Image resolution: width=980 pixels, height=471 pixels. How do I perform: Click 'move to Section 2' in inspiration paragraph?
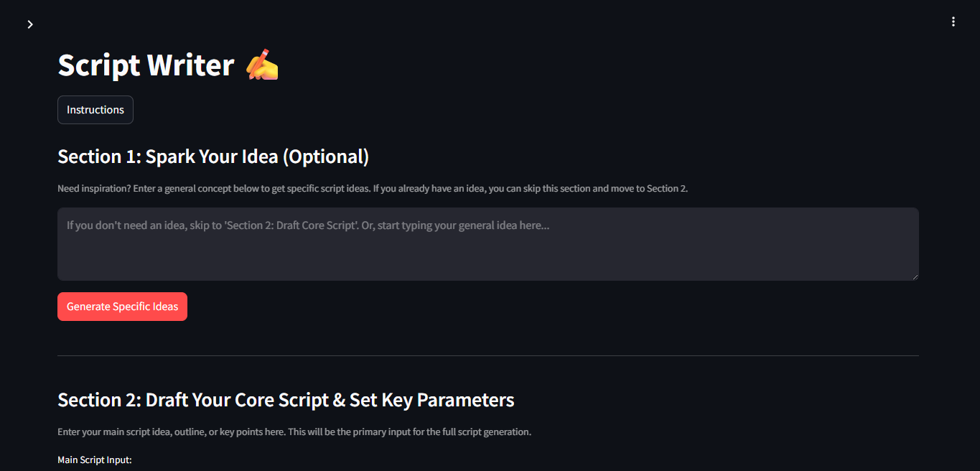(x=649, y=189)
